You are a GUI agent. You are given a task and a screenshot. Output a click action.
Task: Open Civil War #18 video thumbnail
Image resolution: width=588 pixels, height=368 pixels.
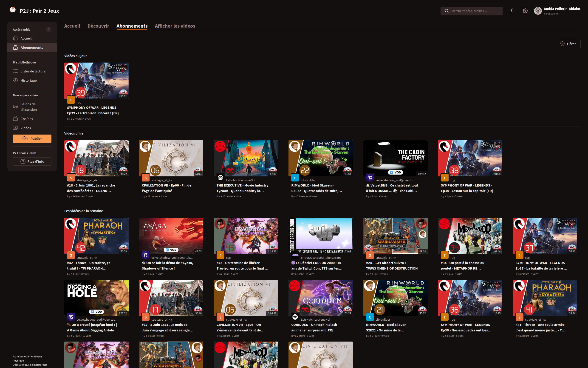pyautogui.click(x=96, y=158)
